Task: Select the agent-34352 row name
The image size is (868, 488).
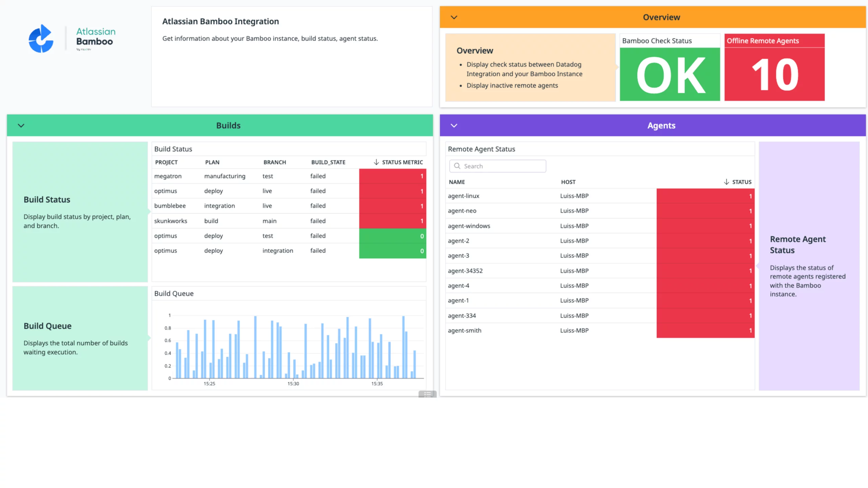Action: point(465,271)
